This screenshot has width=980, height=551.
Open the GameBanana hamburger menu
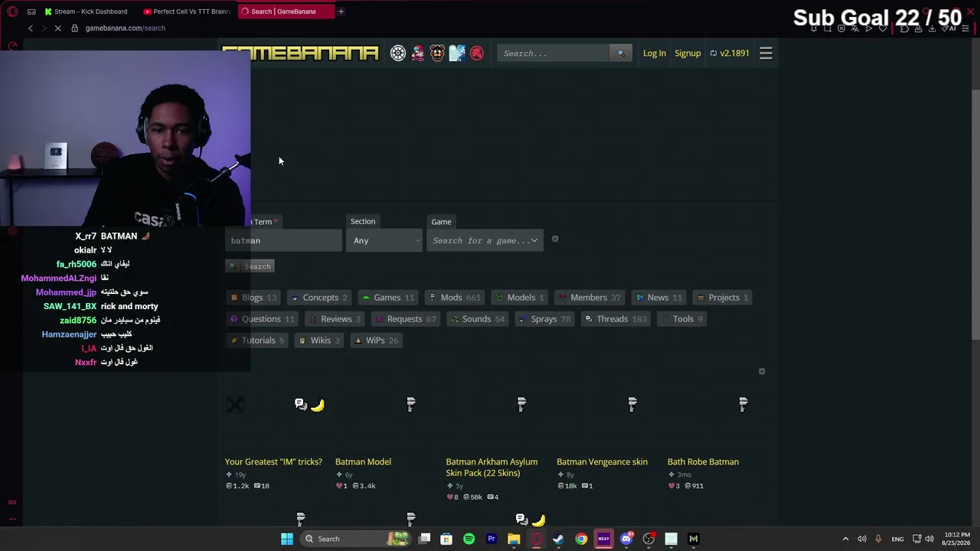(x=766, y=53)
